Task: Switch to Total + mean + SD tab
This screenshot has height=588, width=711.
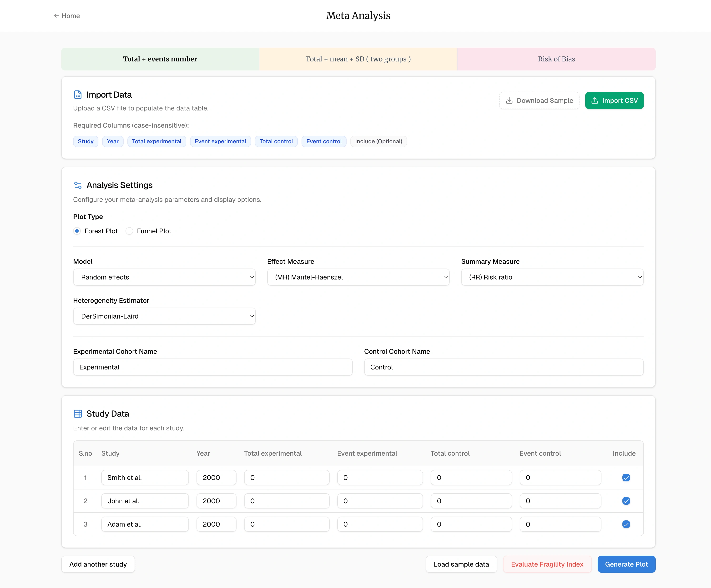Action: tap(358, 59)
